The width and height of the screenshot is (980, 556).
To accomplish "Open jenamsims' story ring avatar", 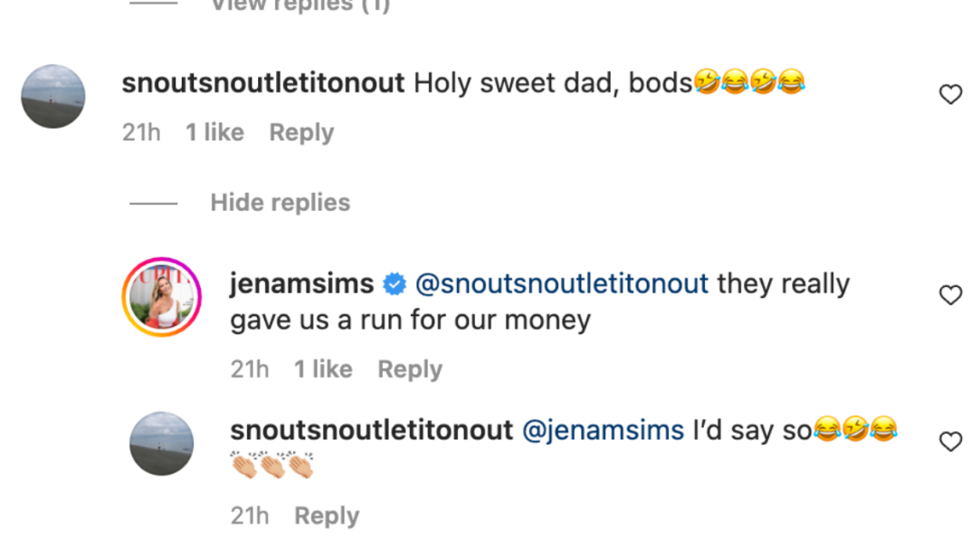I will tap(162, 297).
